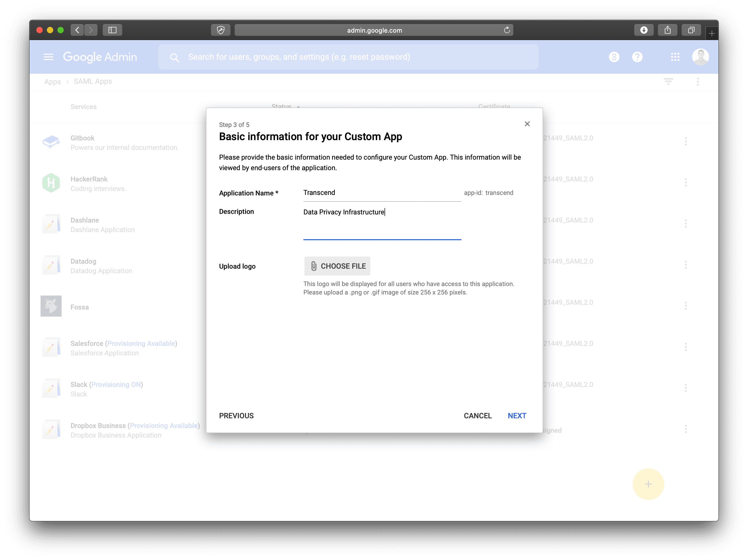Click the filter list icon
Viewport: 748px width, 560px height.
(x=668, y=81)
